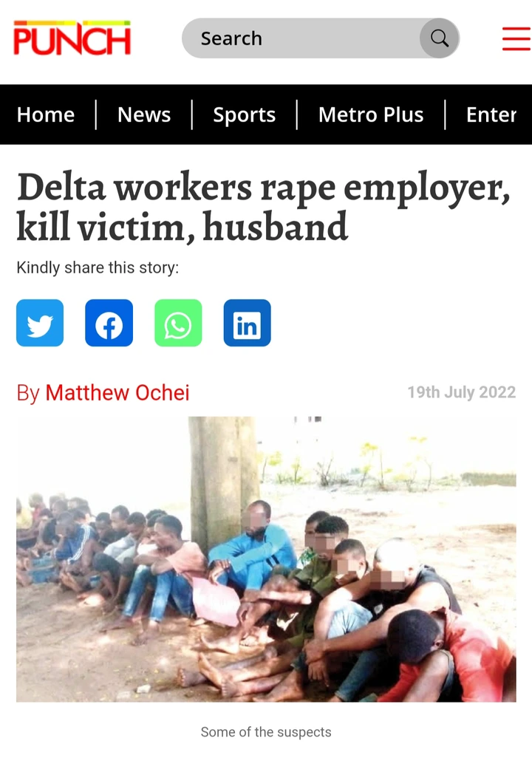The width and height of the screenshot is (532, 772).
Task: Share story on Facebook
Action: (x=109, y=323)
